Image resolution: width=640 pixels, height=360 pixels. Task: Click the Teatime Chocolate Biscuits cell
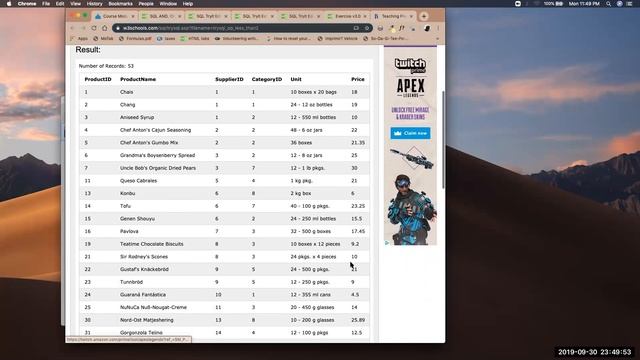click(x=152, y=244)
